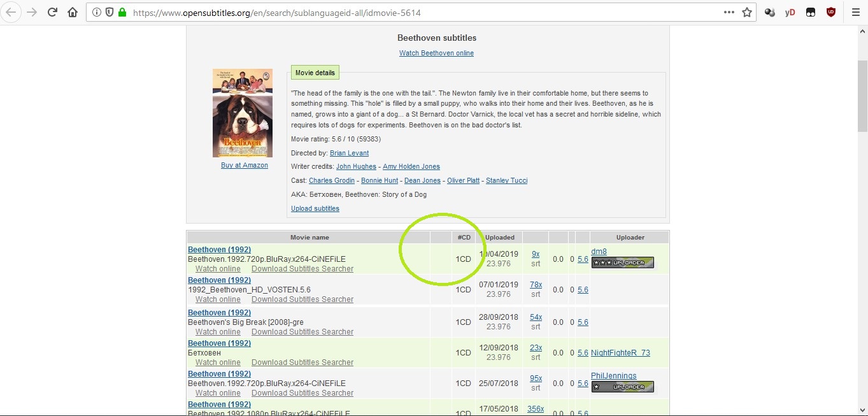This screenshot has width=868, height=416.
Task: Open site information icon in address bar
Action: (x=96, y=13)
